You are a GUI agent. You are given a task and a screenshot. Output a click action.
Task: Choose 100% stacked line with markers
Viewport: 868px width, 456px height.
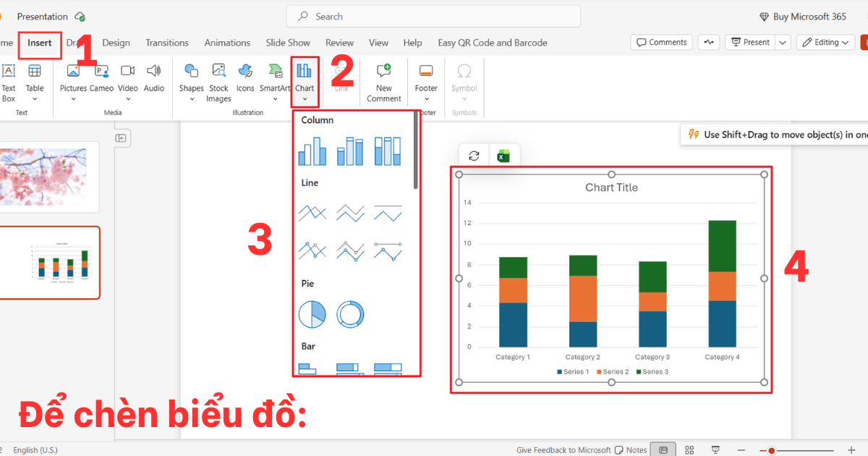388,250
